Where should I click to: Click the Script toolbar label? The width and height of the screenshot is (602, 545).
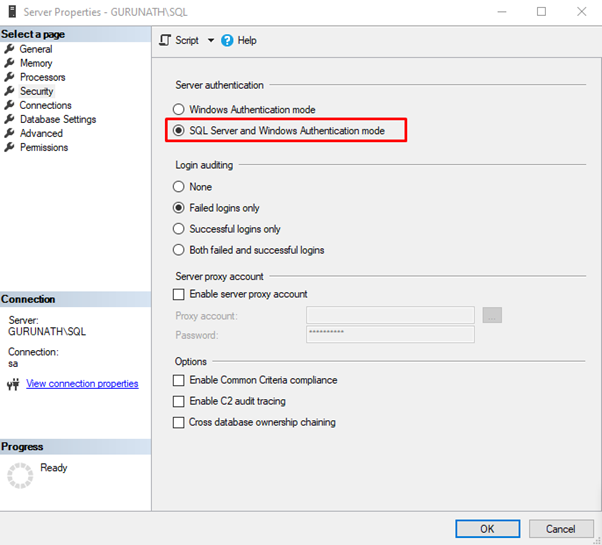pos(187,40)
